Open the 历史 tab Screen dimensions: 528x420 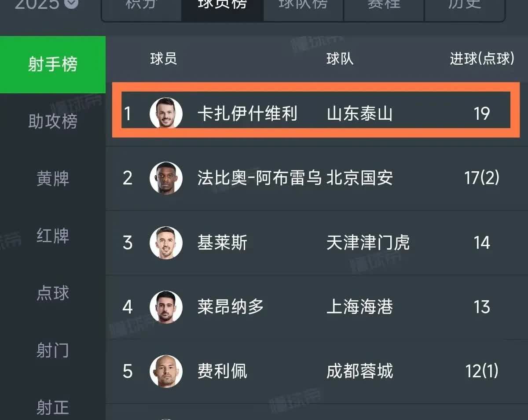coord(465,4)
